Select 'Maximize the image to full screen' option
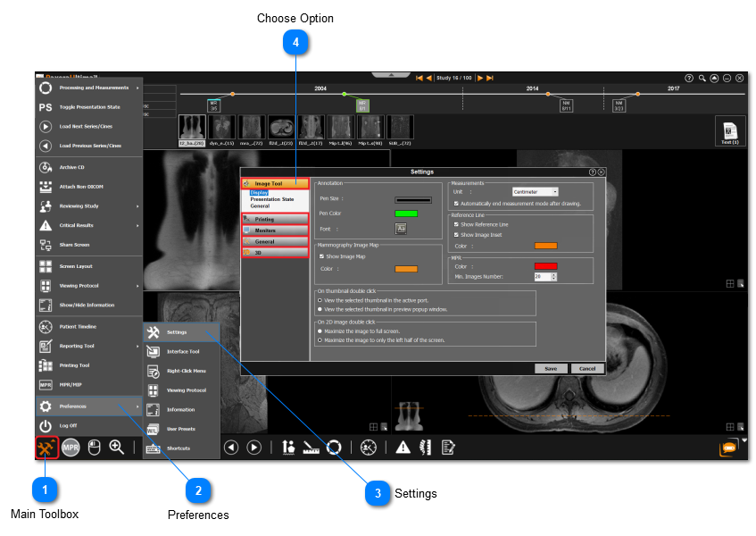This screenshot has width=756, height=536. (x=320, y=331)
